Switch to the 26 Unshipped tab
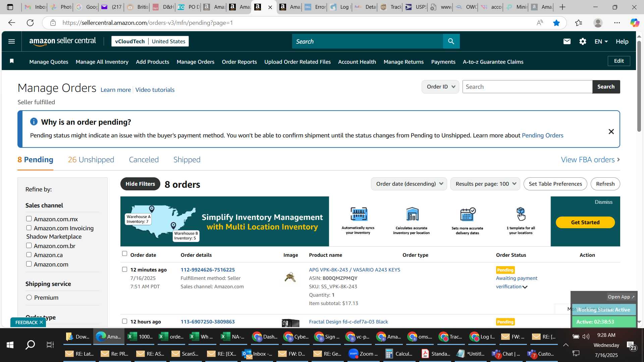 coord(91,160)
